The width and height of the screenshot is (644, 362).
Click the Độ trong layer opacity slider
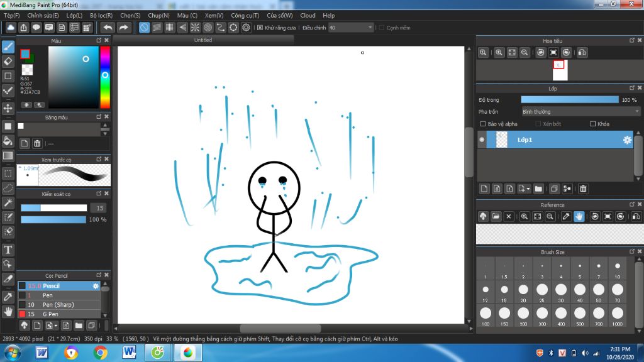pyautogui.click(x=570, y=100)
